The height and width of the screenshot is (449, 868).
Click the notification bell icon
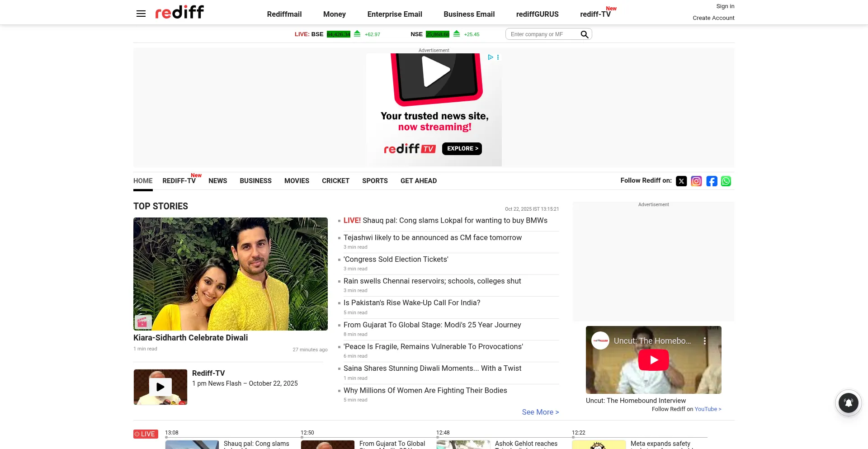pyautogui.click(x=848, y=402)
